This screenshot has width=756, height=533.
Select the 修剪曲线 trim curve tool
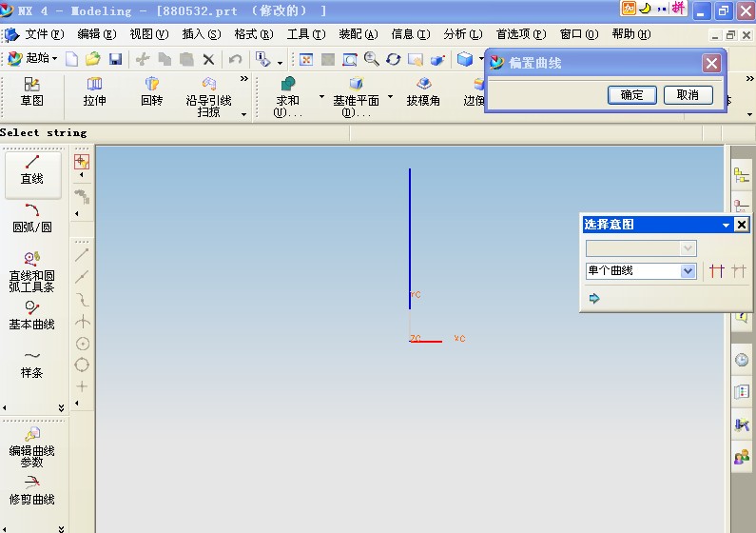pos(31,490)
